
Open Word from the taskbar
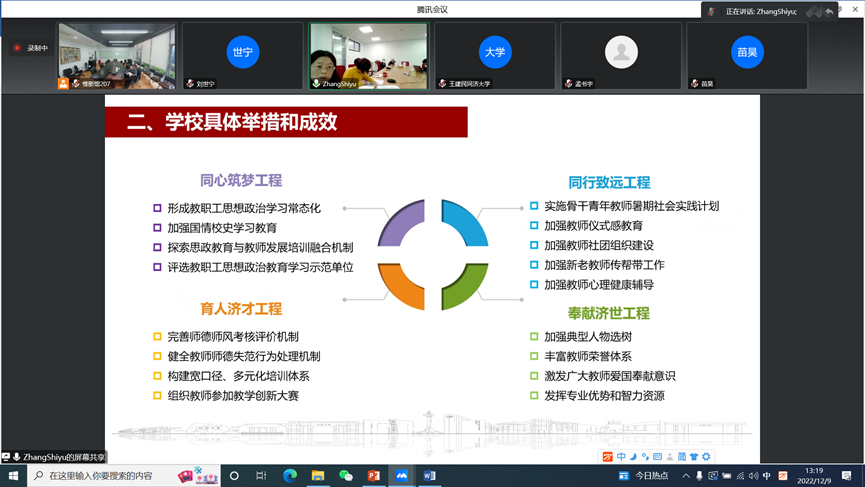point(430,476)
